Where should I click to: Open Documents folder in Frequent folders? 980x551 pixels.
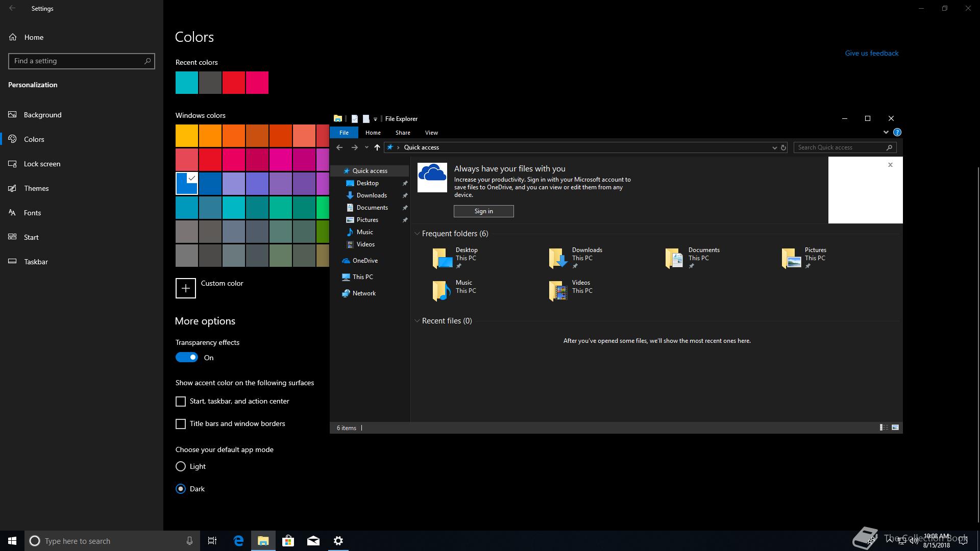tap(693, 258)
